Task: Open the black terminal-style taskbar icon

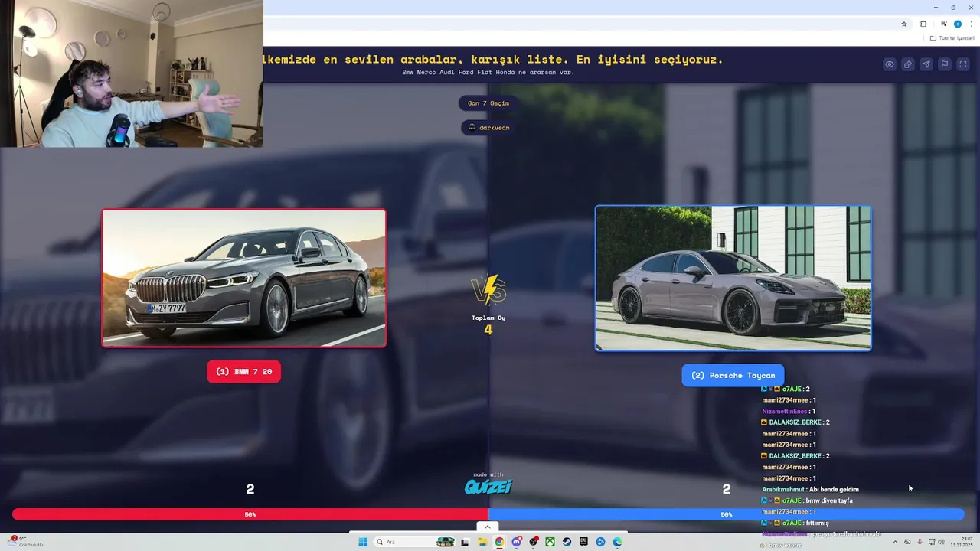Action: tap(465, 542)
